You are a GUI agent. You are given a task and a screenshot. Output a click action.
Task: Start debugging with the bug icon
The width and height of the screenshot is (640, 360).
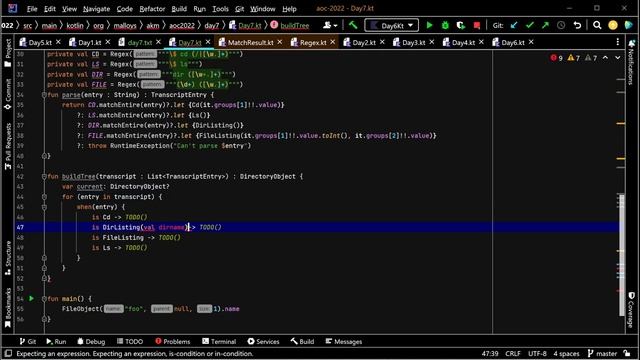click(x=445, y=25)
